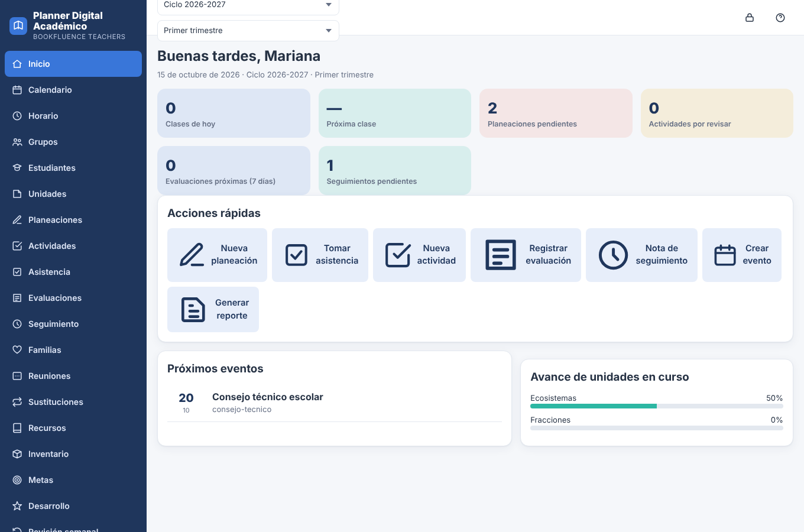Open the Evaluaciones próximas (7 días) card

click(234, 171)
